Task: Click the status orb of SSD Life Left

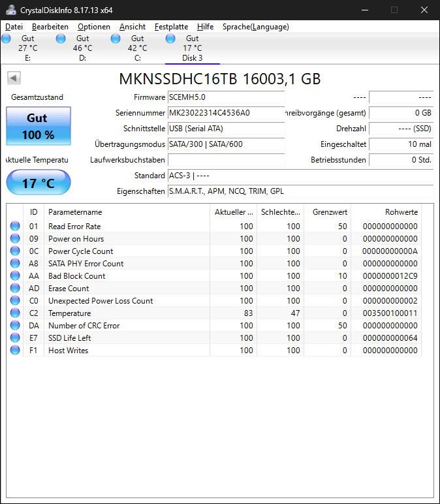Action: click(15, 338)
